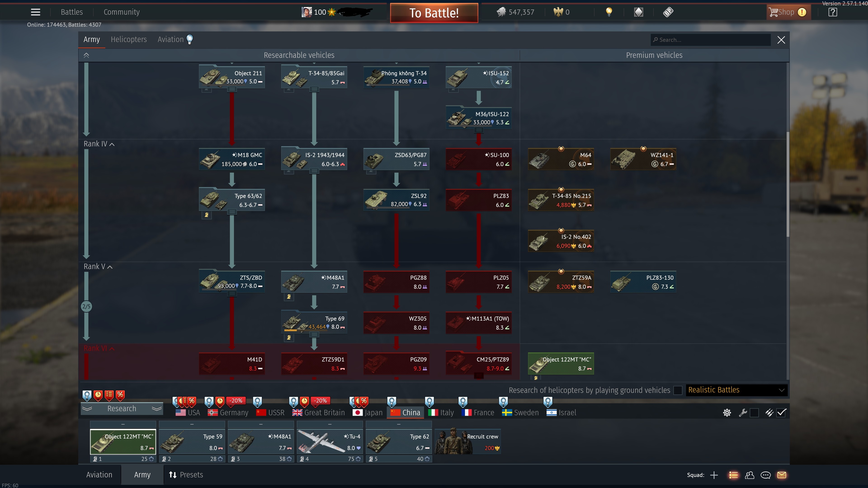Image resolution: width=868 pixels, height=488 pixels.
Task: Expand the Object 211 vehicle group
Action: [x=232, y=89]
